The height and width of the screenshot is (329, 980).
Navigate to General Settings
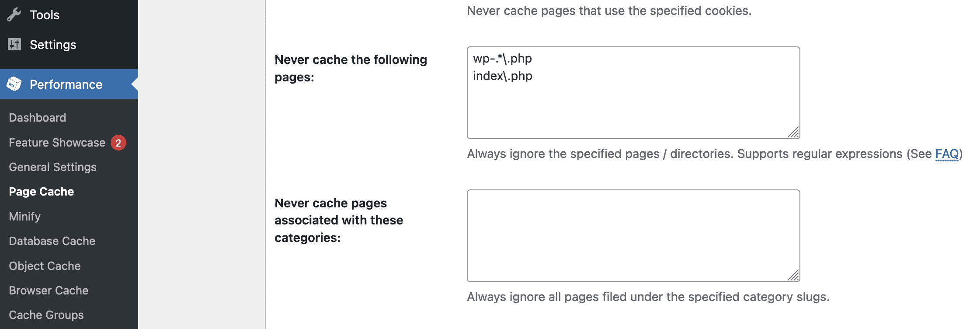(52, 167)
